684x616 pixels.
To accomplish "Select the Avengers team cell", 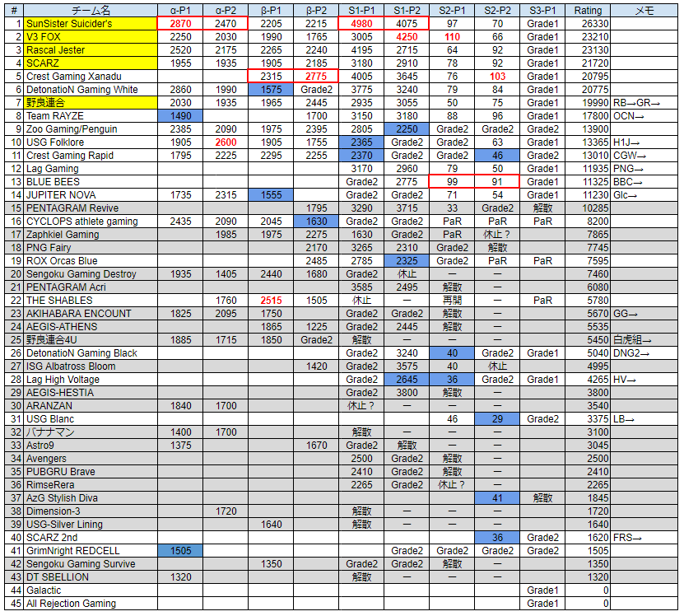I will 91,459.
